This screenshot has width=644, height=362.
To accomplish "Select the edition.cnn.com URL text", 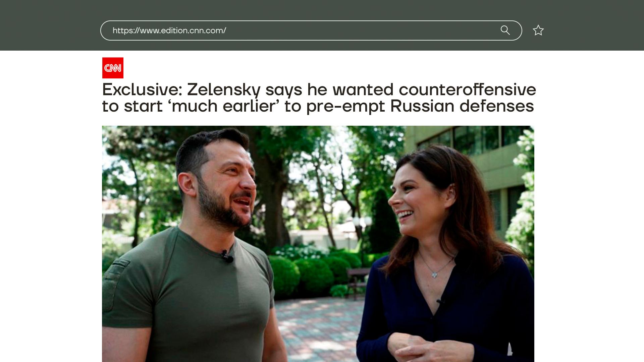I will pos(169,31).
